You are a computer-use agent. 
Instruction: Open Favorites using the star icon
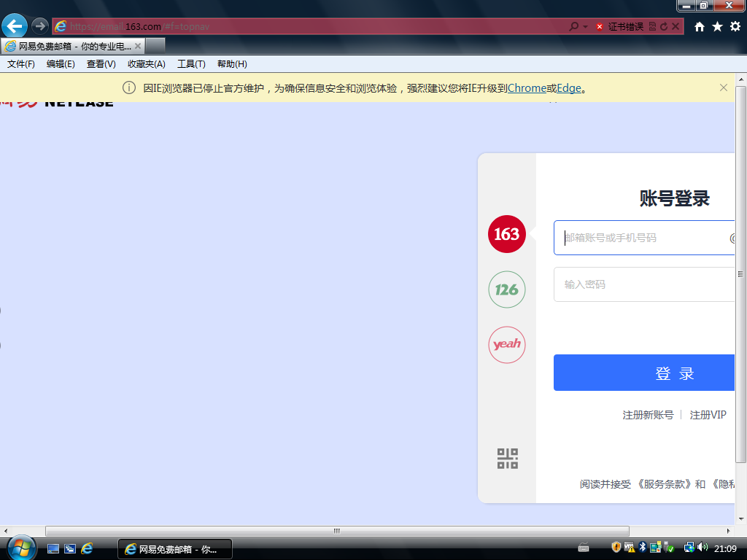(x=718, y=27)
